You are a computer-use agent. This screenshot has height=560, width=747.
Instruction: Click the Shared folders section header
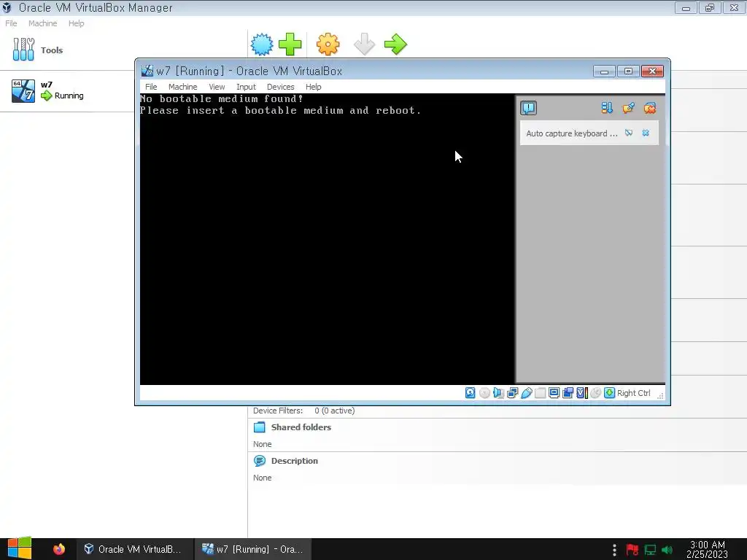tap(301, 427)
